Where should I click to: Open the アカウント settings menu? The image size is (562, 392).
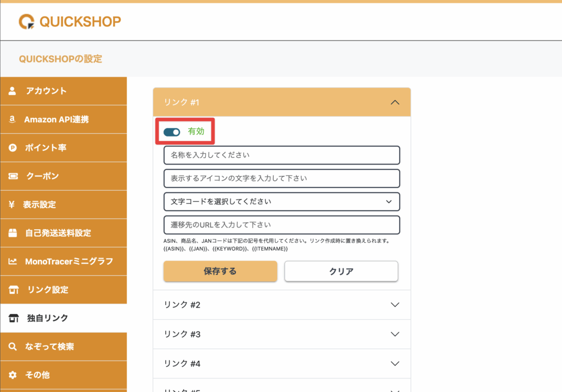pyautogui.click(x=64, y=91)
